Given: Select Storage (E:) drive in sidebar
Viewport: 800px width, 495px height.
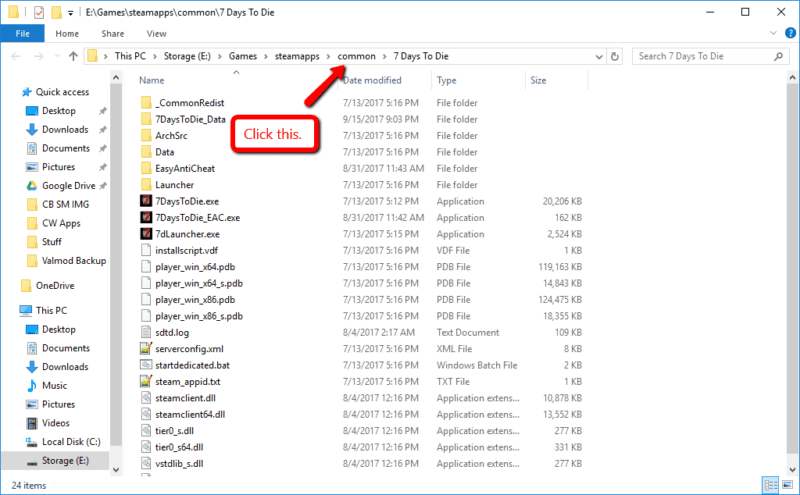Looking at the screenshot, I should (x=65, y=461).
